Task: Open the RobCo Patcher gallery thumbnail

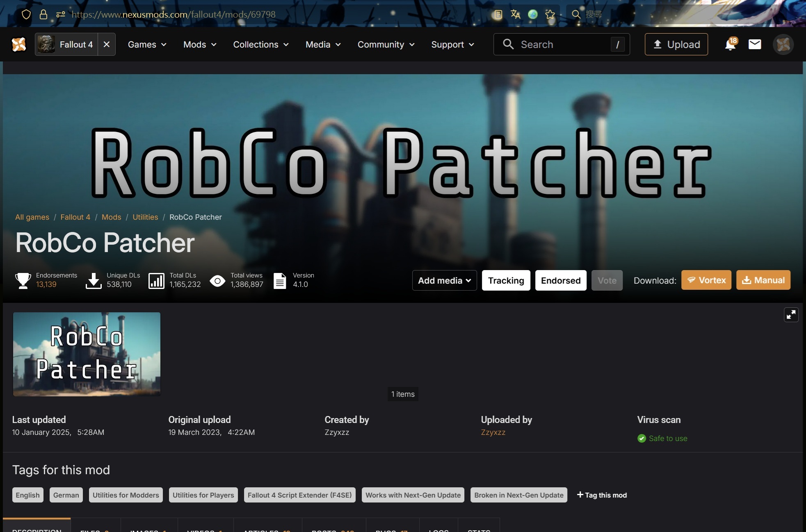Action: [x=87, y=354]
